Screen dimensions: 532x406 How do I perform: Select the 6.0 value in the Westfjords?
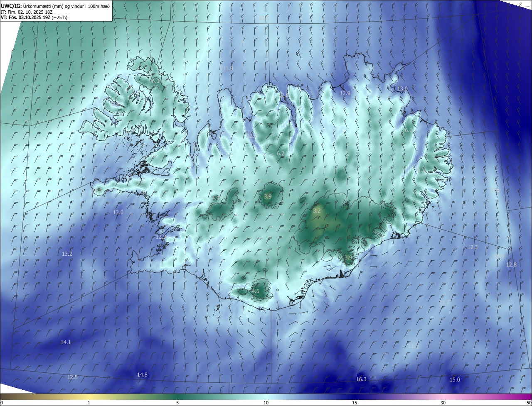(x=155, y=81)
